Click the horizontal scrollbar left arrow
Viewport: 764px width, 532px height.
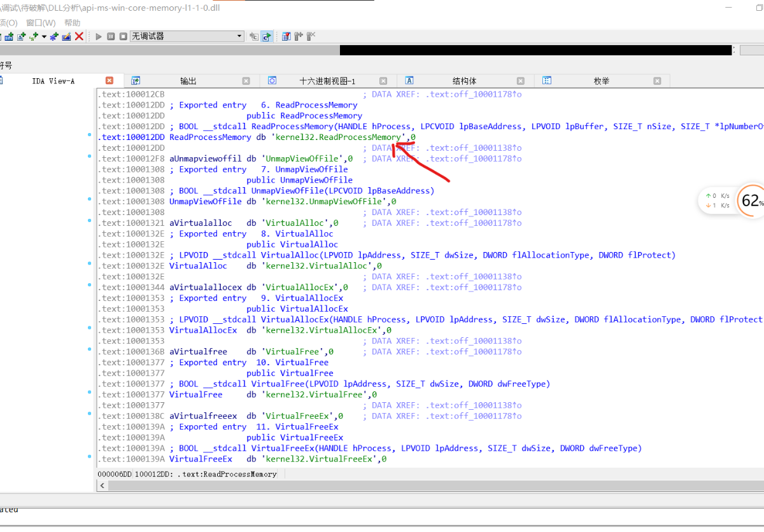tap(103, 486)
